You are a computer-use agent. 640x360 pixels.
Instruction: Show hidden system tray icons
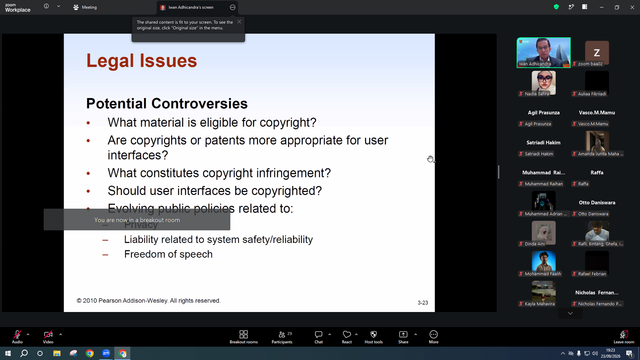pyautogui.click(x=563, y=353)
